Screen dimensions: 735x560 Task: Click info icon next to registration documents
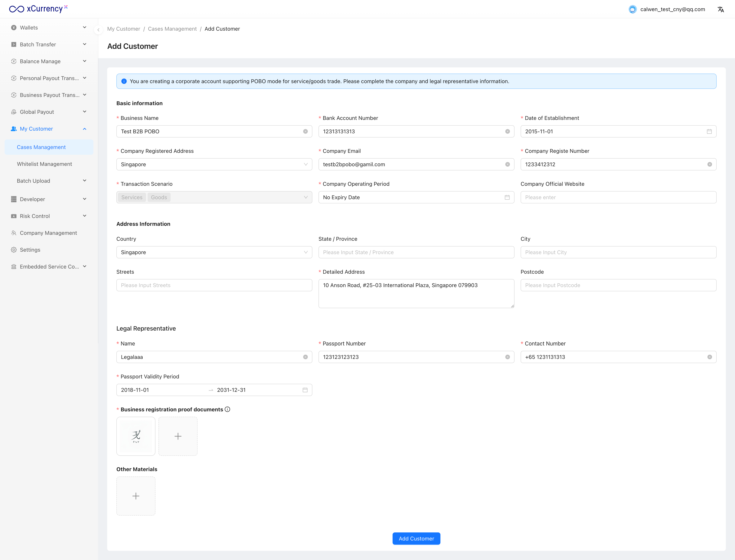pyautogui.click(x=228, y=409)
